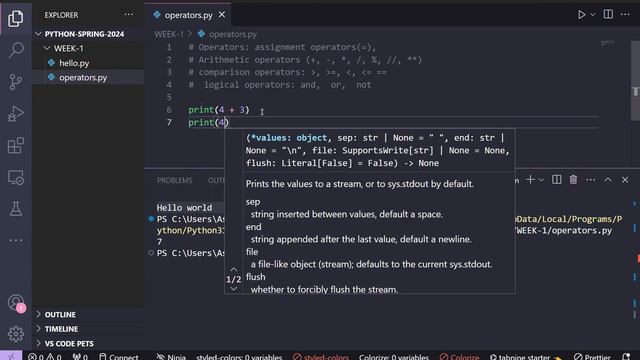Maximize the panel size chevron
The image size is (640, 360).
tap(608, 180)
